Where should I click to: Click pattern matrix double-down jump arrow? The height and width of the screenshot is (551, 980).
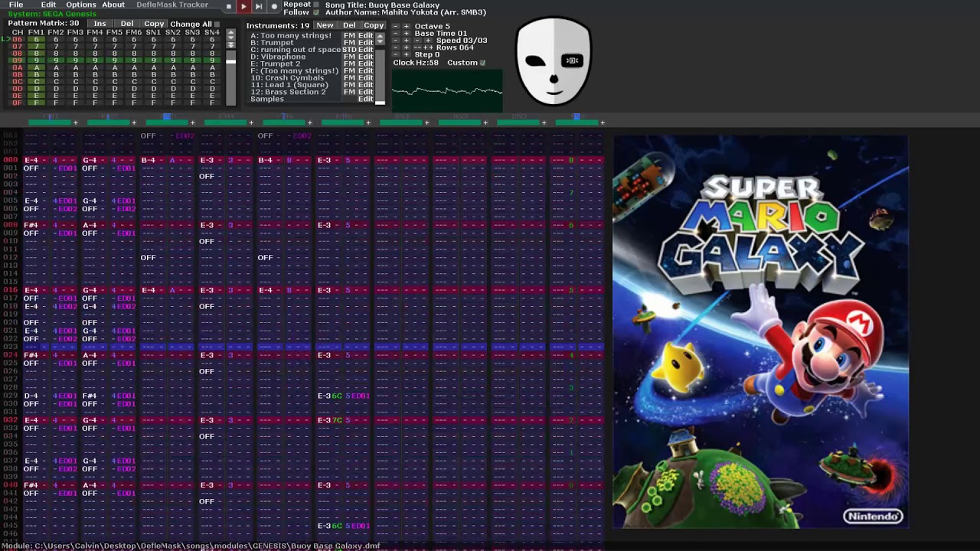click(230, 45)
